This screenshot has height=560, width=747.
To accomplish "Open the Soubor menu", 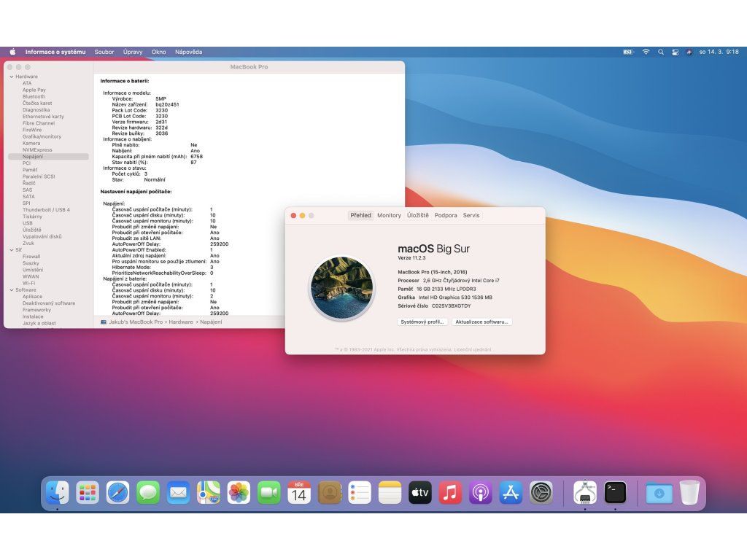I will click(x=104, y=52).
